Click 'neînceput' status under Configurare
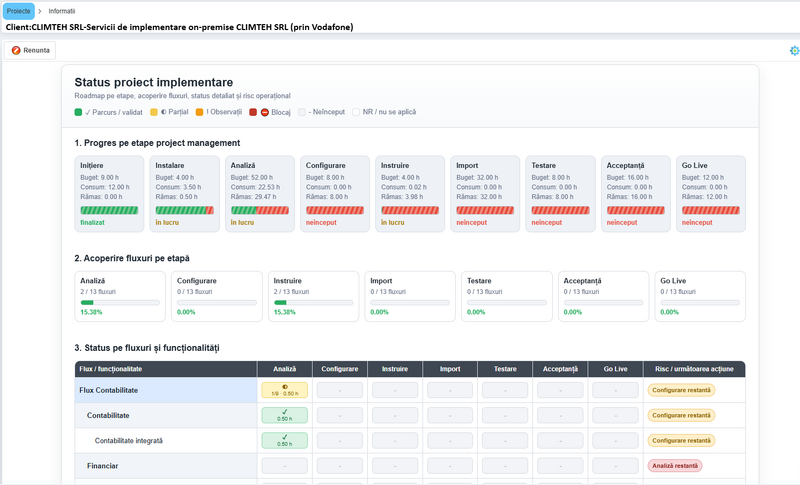This screenshot has height=485, width=800. (x=321, y=222)
